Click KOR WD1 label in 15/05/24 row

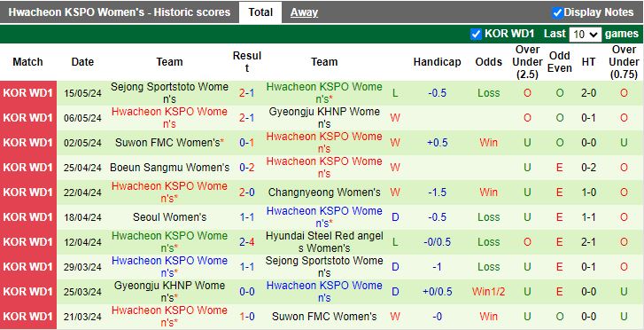[28, 93]
